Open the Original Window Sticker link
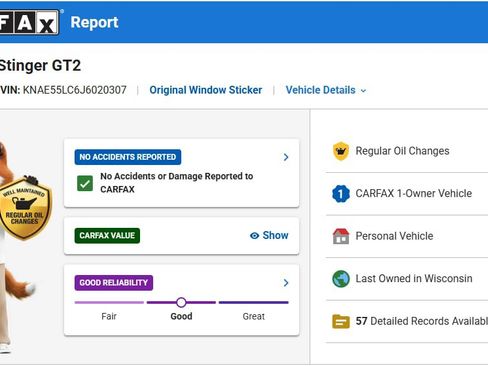 click(206, 90)
